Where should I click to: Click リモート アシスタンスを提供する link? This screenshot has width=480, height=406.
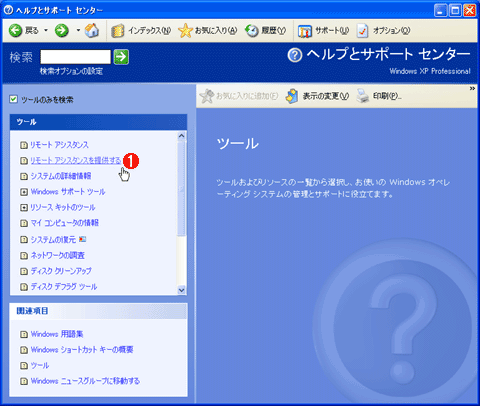pyautogui.click(x=76, y=161)
